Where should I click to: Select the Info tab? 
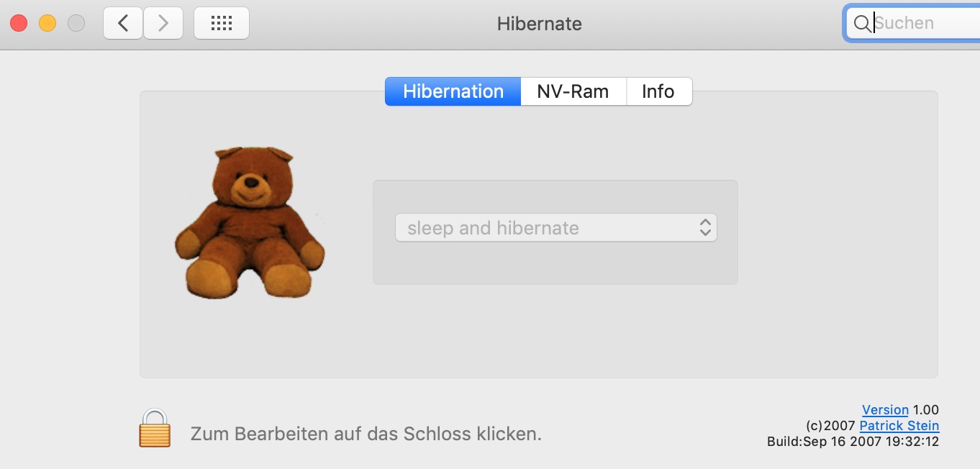coord(658,91)
